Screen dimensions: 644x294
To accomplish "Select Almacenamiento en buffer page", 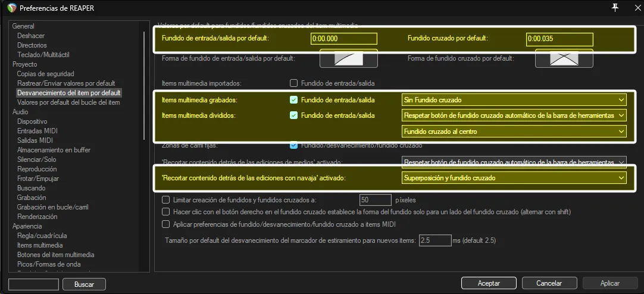I will (54, 150).
